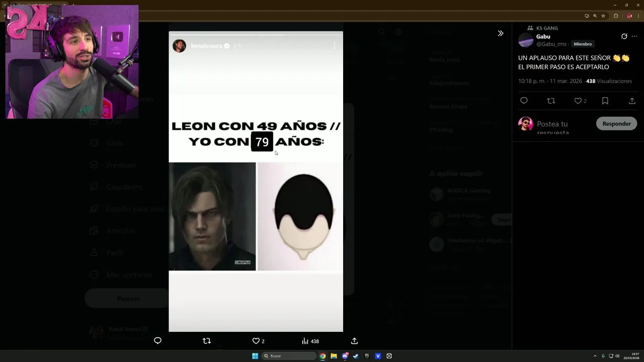
Task: Open the Chrome tab search dropdown arrow
Action: 5,5
